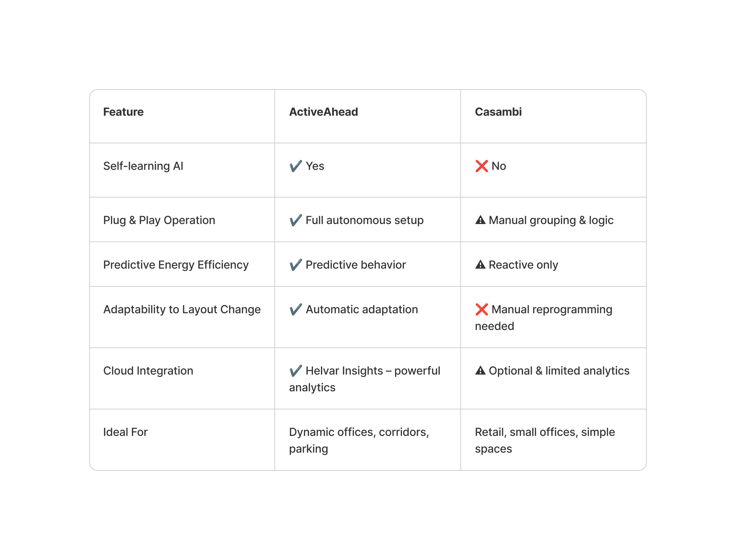Click checkmark before Full autonomous setup
736x560 pixels.
coord(296,220)
